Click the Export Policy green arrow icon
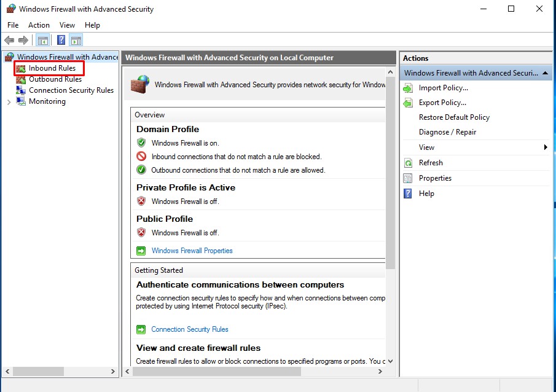Viewport: 556px width, 392px height. click(x=408, y=103)
